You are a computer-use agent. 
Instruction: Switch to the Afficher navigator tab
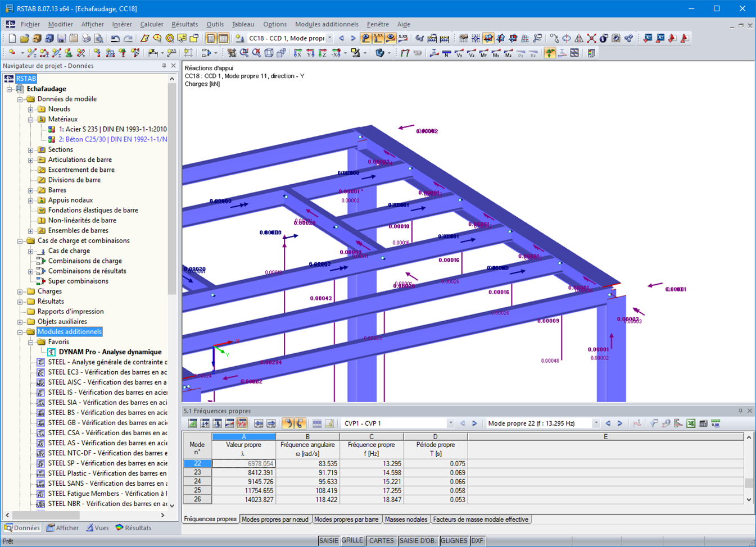(x=63, y=528)
